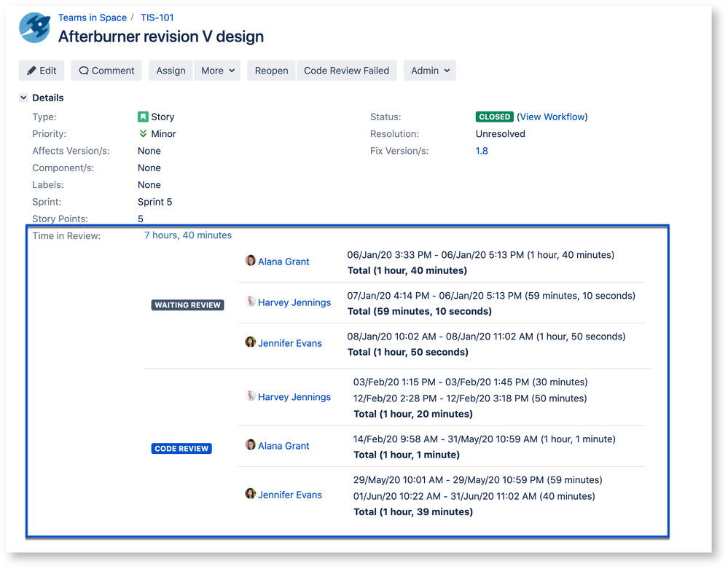
Task: Click Total (1 hour, 50 seconds) text
Action: pos(407,353)
